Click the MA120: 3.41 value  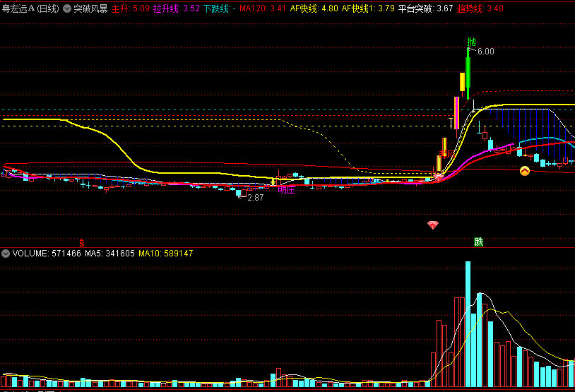(263, 8)
